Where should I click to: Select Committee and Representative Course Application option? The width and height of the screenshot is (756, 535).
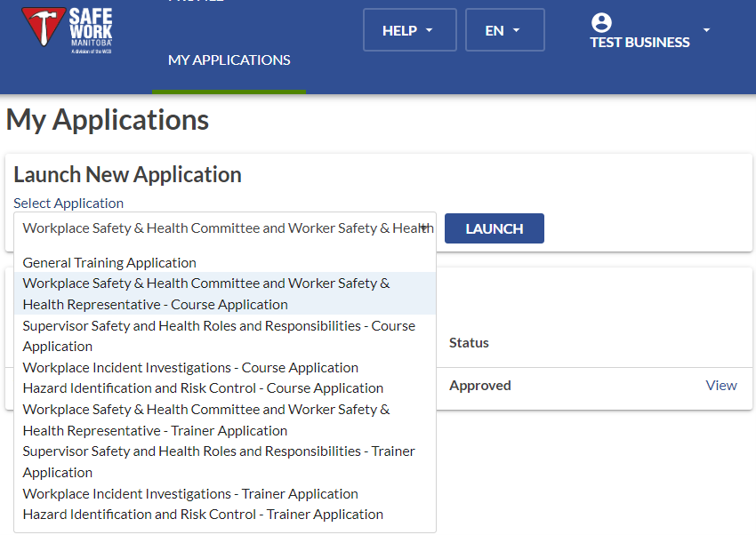[206, 294]
